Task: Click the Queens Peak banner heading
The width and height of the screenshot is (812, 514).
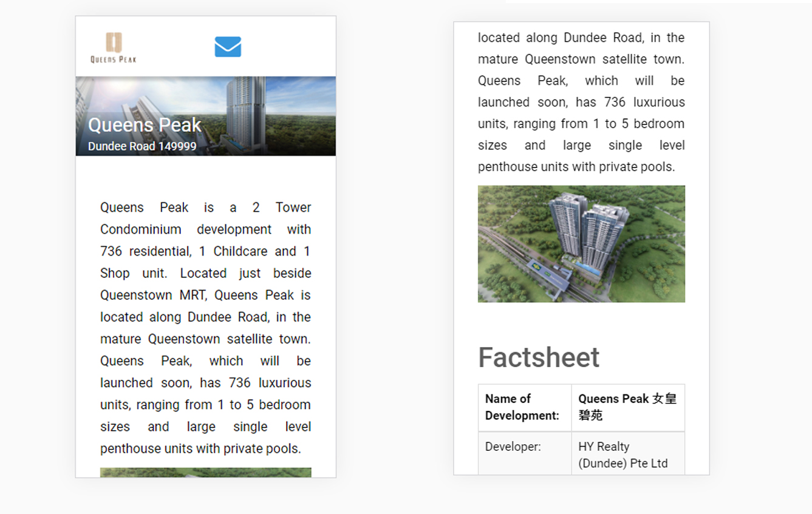Action: [145, 125]
